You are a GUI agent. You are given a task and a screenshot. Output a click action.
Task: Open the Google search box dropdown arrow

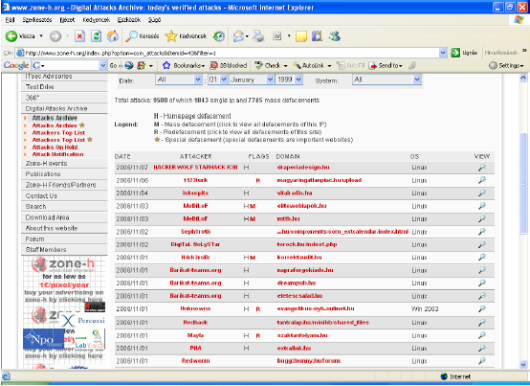coord(103,66)
